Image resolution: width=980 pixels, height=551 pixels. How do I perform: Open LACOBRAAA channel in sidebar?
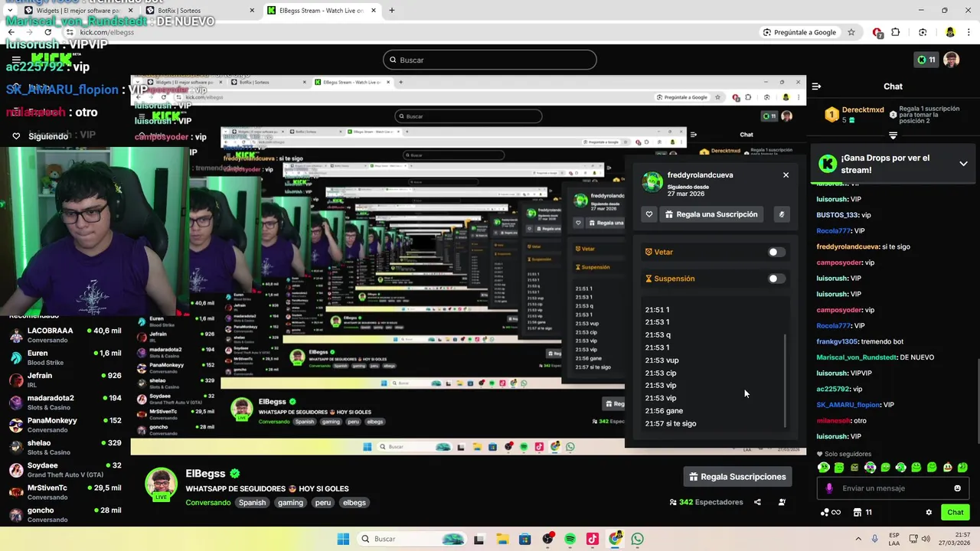point(65,335)
